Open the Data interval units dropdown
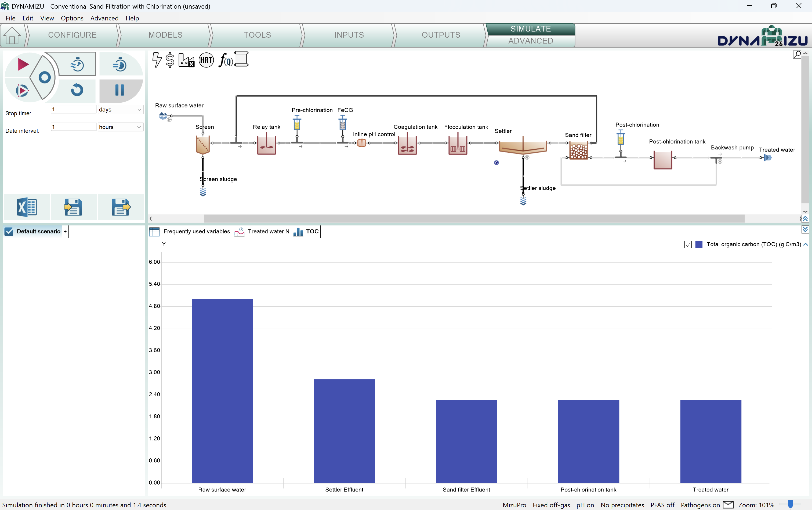 pos(121,127)
